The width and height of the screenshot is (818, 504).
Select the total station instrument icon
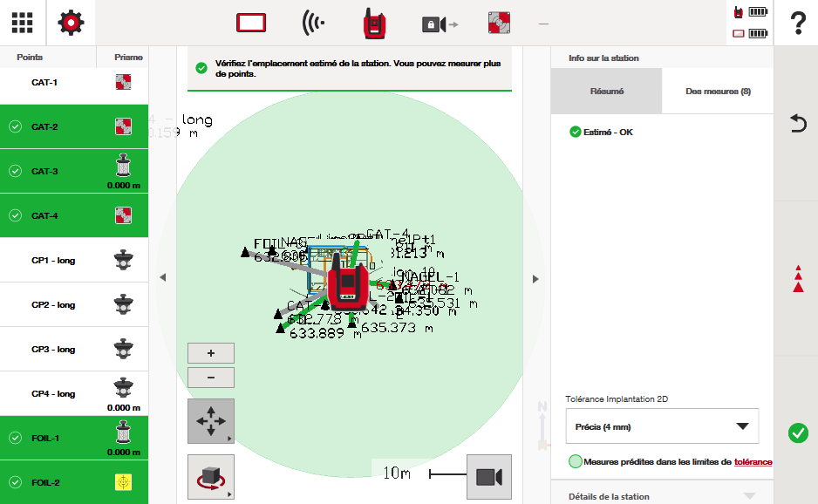pyautogui.click(x=375, y=24)
